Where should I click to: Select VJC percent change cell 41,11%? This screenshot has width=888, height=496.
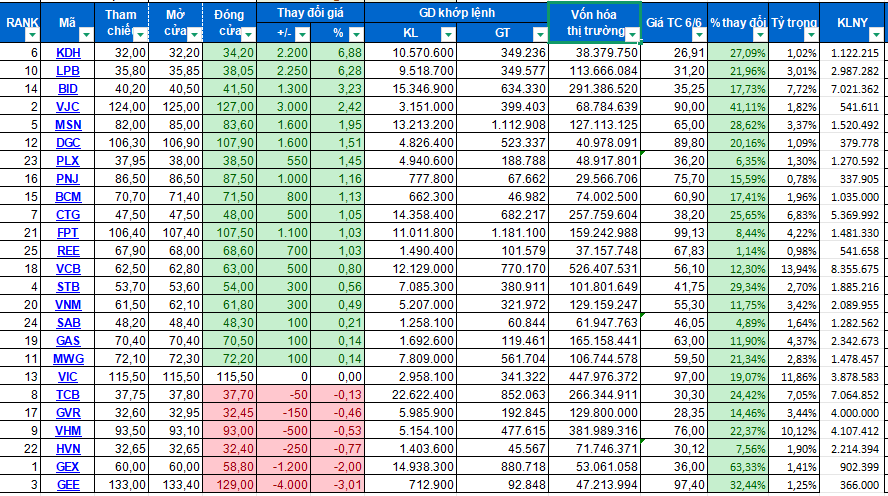click(738, 107)
